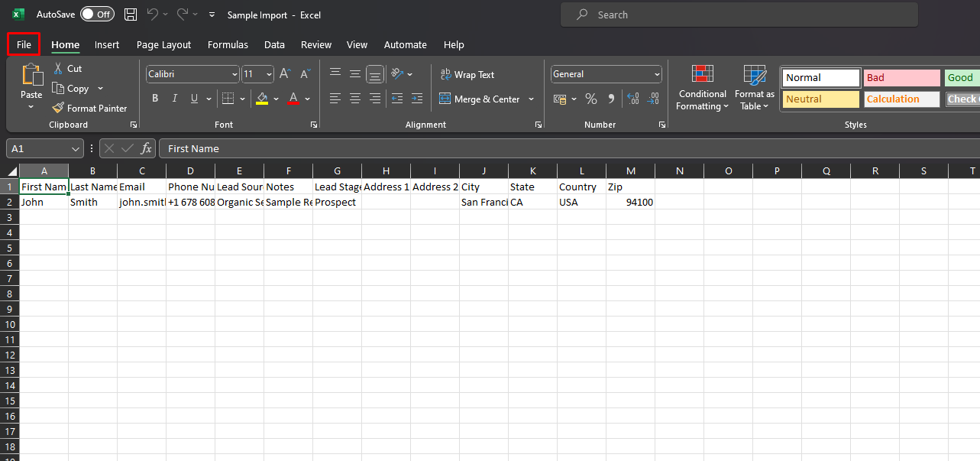
Task: Apply the Percent Style format
Action: (x=590, y=99)
